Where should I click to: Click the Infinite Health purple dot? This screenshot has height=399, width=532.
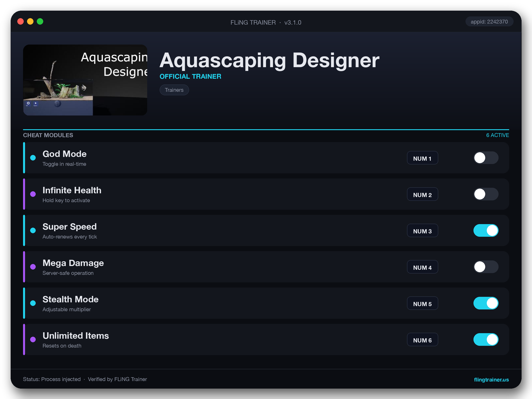click(x=33, y=194)
